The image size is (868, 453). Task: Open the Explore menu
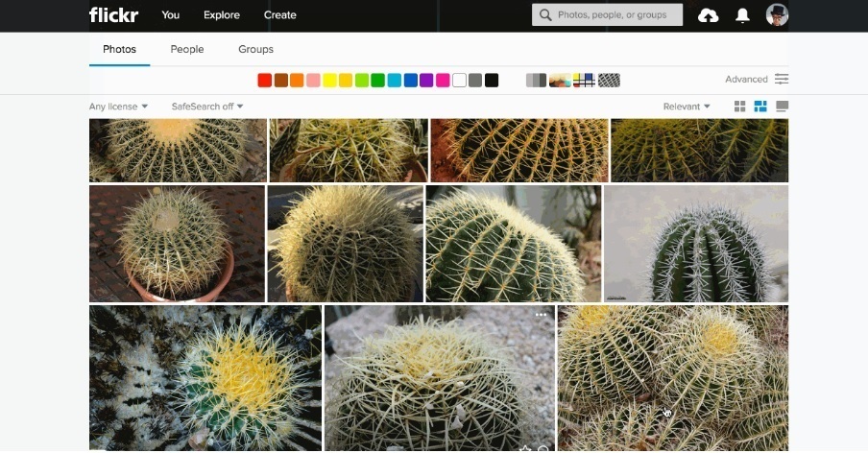(x=221, y=15)
